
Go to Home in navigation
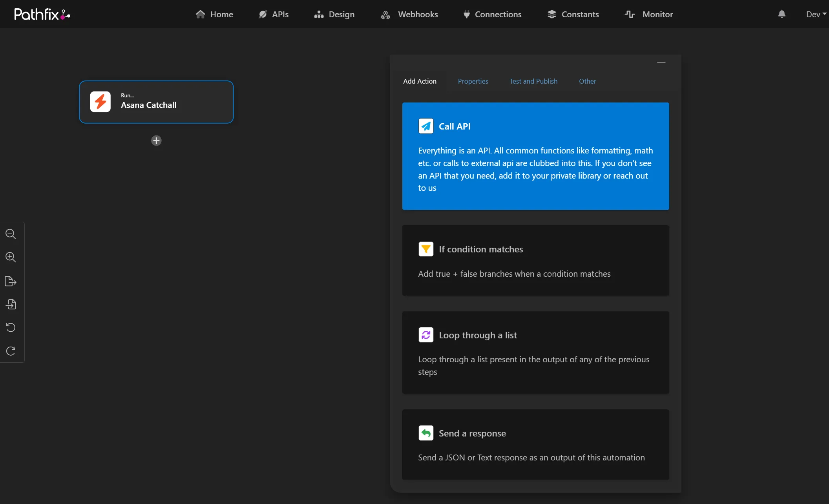coord(214,14)
